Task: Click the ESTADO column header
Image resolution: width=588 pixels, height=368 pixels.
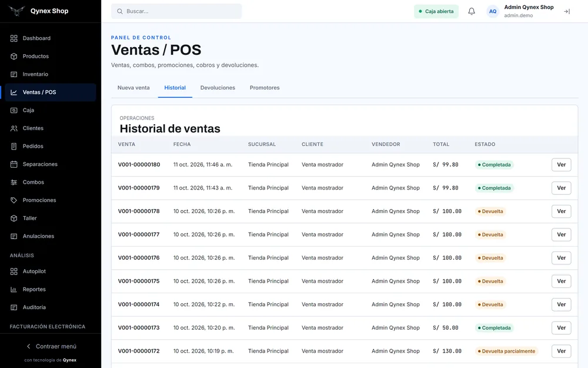Action: tap(485, 144)
